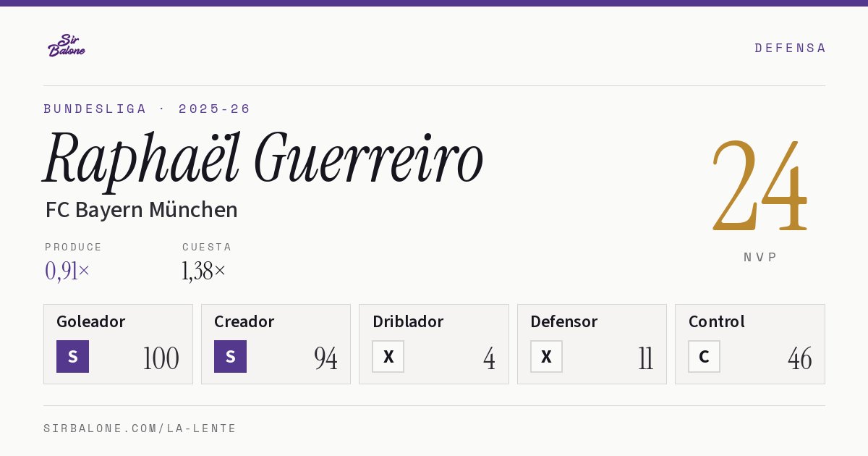
Task: Click the large gold NVP score 24
Action: 759,185
